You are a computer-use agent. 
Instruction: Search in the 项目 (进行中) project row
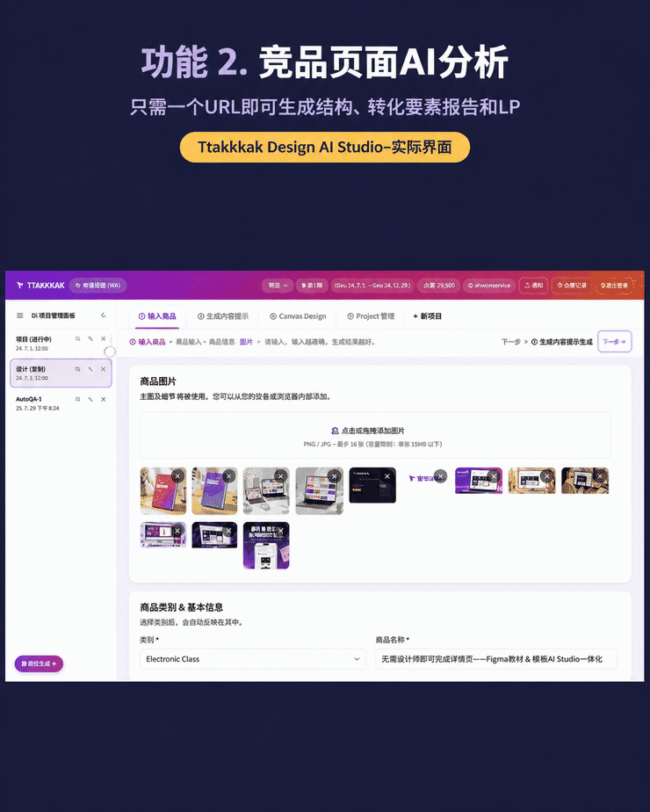pyautogui.click(x=77, y=338)
